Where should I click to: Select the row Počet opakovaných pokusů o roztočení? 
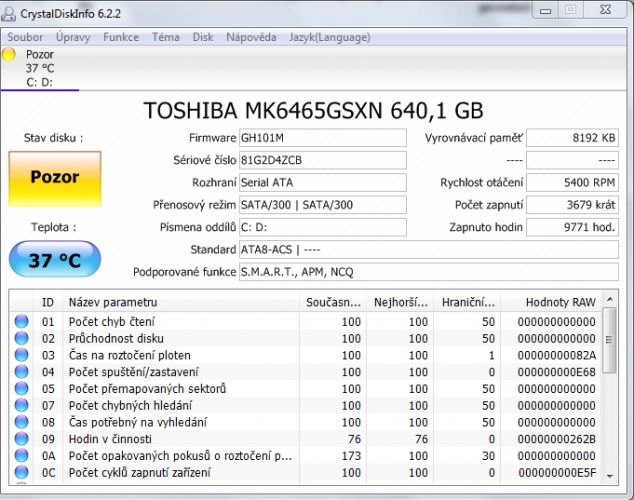pos(305,456)
